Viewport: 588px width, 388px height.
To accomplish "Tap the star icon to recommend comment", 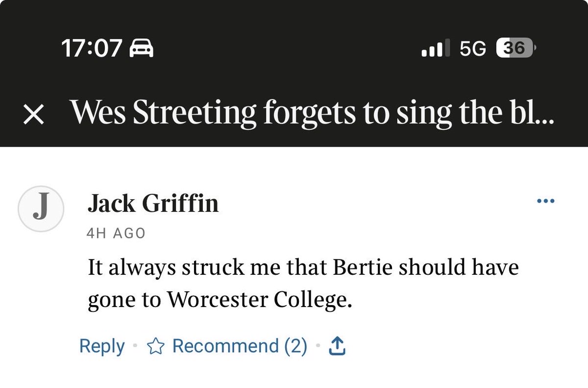I will pyautogui.click(x=156, y=347).
